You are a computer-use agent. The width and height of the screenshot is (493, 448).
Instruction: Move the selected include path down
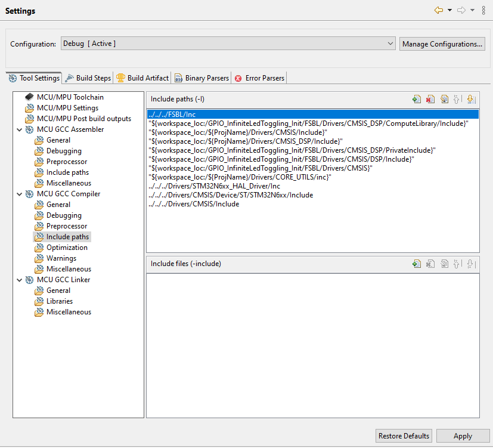tap(472, 99)
